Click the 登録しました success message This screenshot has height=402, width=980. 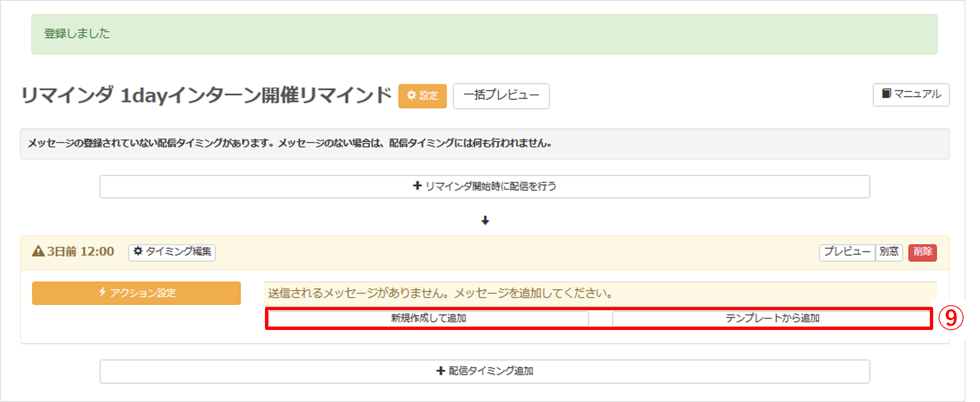coord(77,34)
